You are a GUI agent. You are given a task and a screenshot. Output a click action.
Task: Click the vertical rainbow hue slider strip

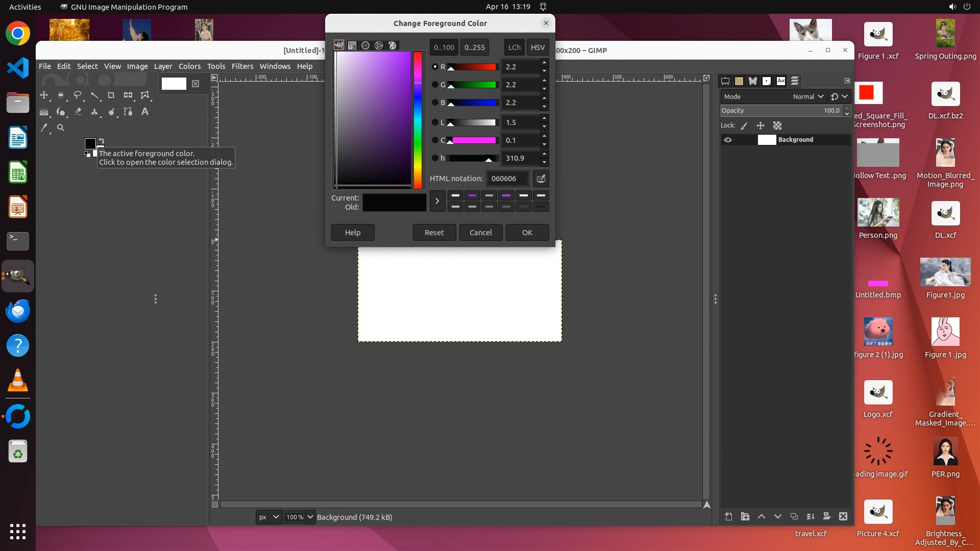pos(418,120)
